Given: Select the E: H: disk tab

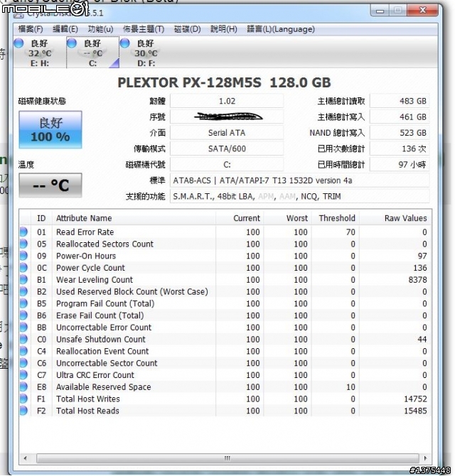Looking at the screenshot, I should (40, 53).
